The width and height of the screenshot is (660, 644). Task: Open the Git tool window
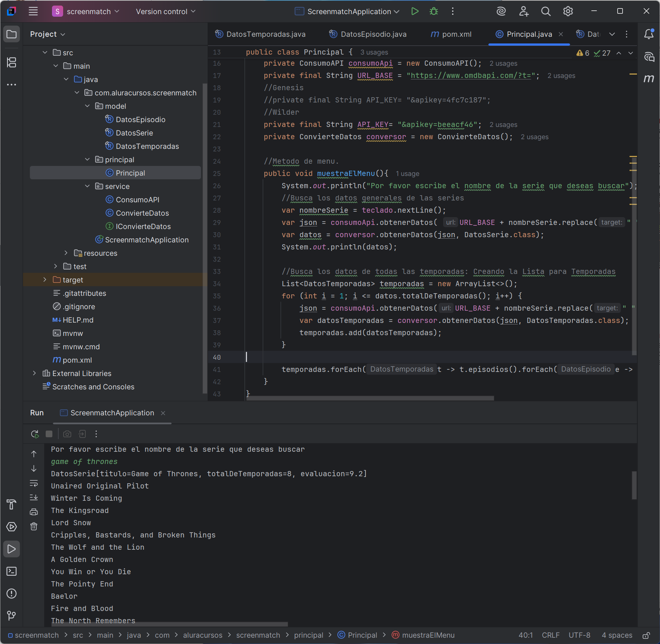pyautogui.click(x=12, y=616)
